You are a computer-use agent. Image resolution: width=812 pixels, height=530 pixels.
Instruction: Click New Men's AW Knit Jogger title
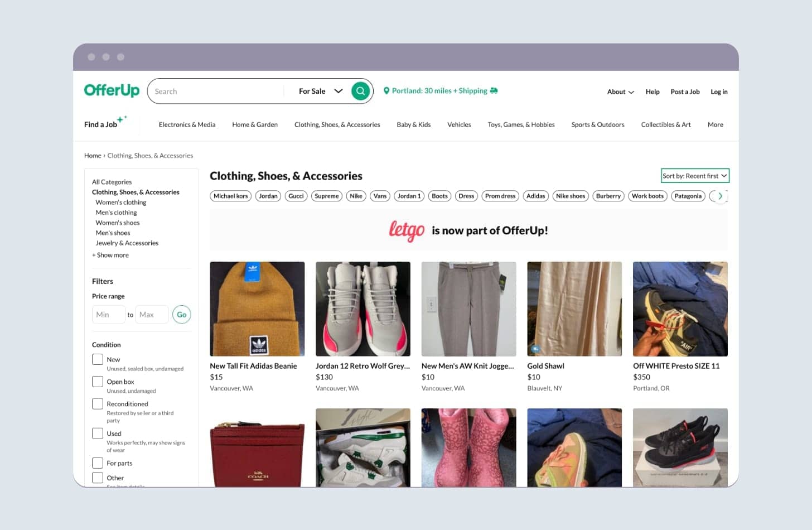click(468, 366)
